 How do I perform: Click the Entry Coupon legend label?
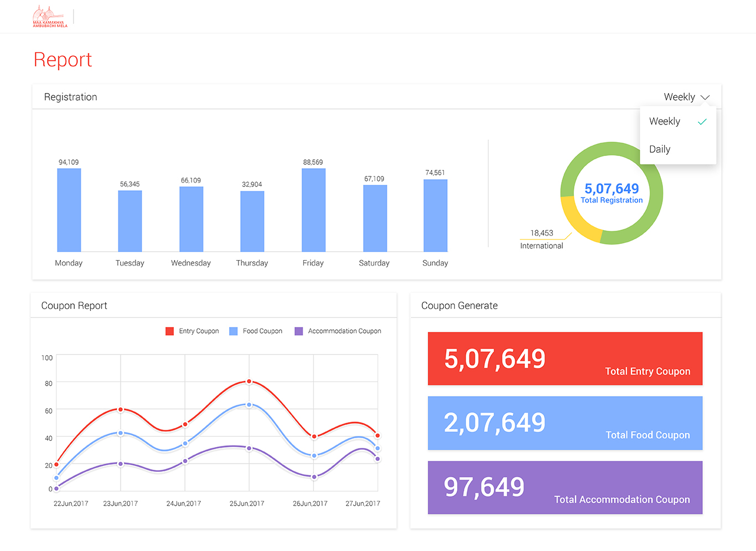click(x=199, y=331)
